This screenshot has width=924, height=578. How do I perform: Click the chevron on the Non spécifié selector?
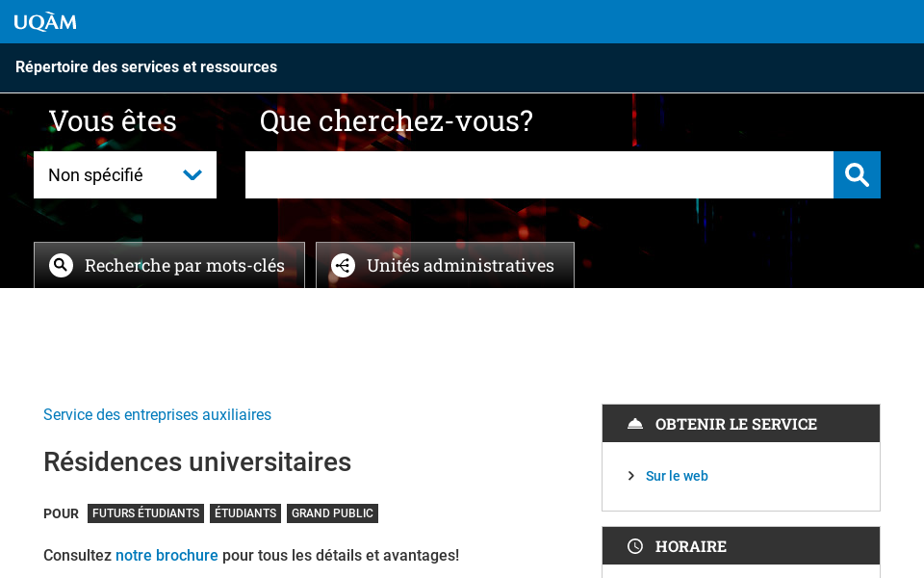click(x=191, y=174)
